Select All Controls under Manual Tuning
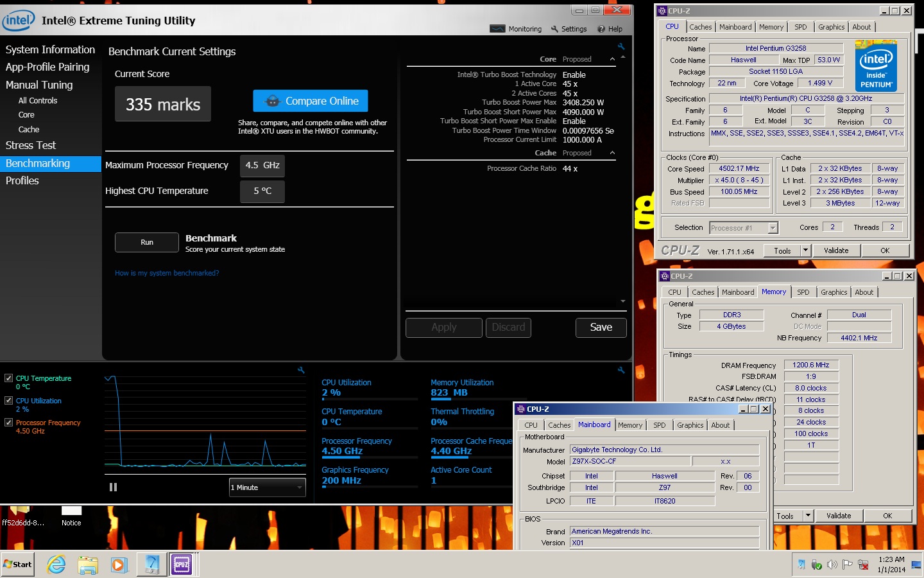924x578 pixels. pyautogui.click(x=38, y=100)
